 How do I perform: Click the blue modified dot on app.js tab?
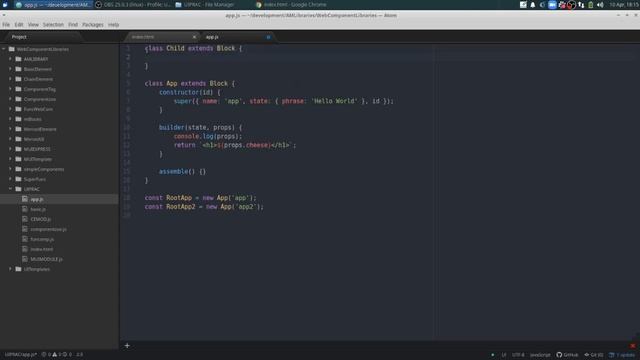(268, 37)
